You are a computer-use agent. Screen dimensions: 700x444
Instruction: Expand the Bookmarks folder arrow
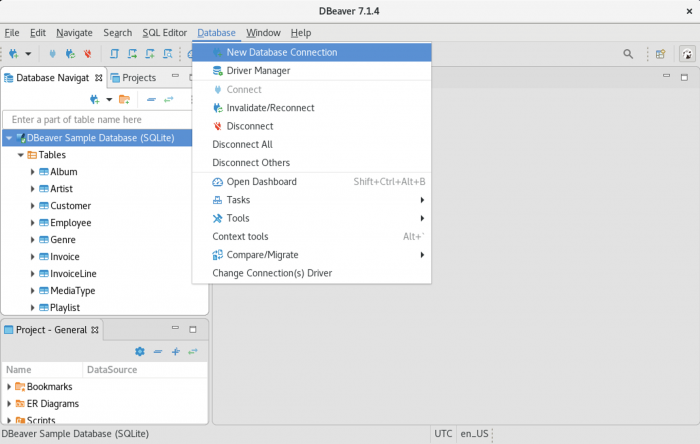click(8, 386)
